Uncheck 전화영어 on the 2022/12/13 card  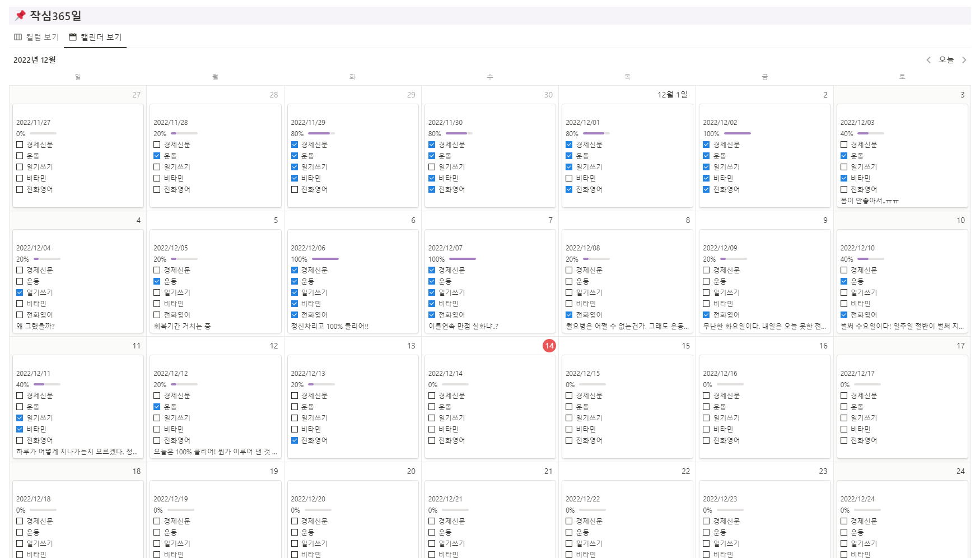coord(295,440)
